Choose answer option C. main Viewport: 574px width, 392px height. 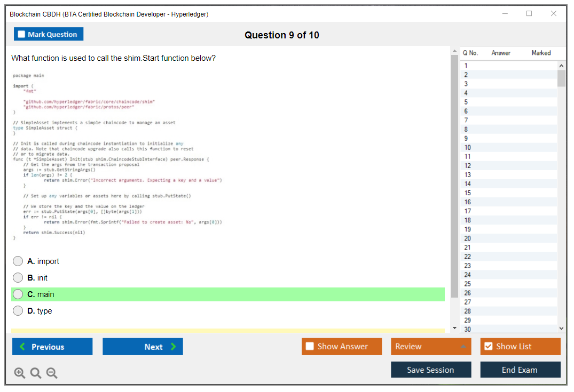coord(18,294)
